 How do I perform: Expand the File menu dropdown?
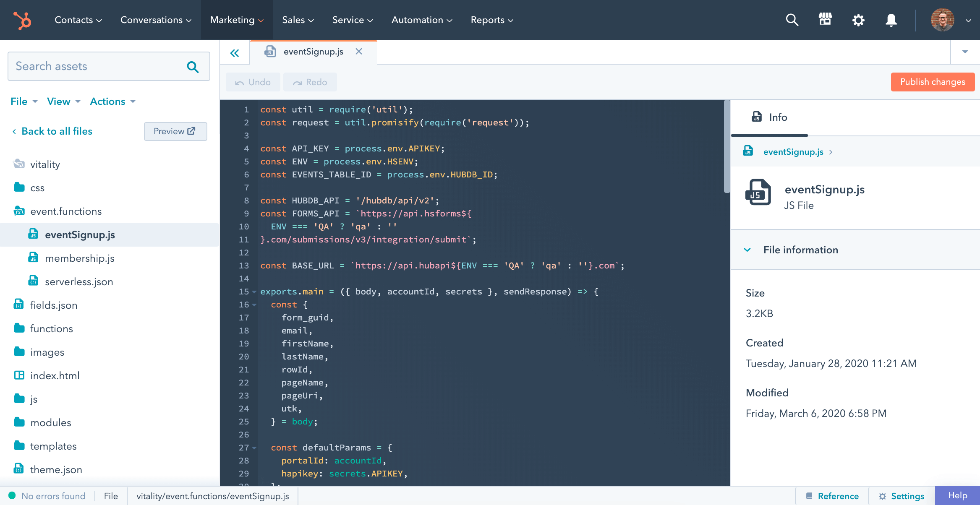(23, 101)
